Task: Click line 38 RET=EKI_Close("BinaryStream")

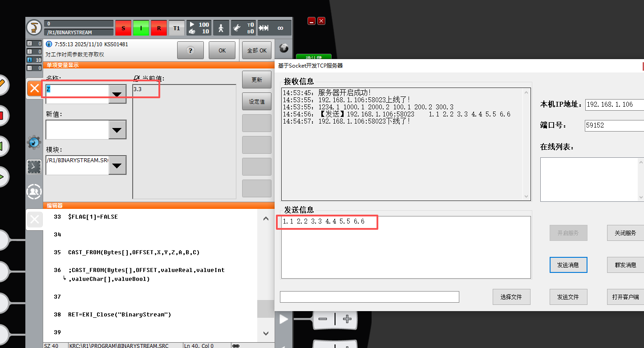Action: point(120,315)
